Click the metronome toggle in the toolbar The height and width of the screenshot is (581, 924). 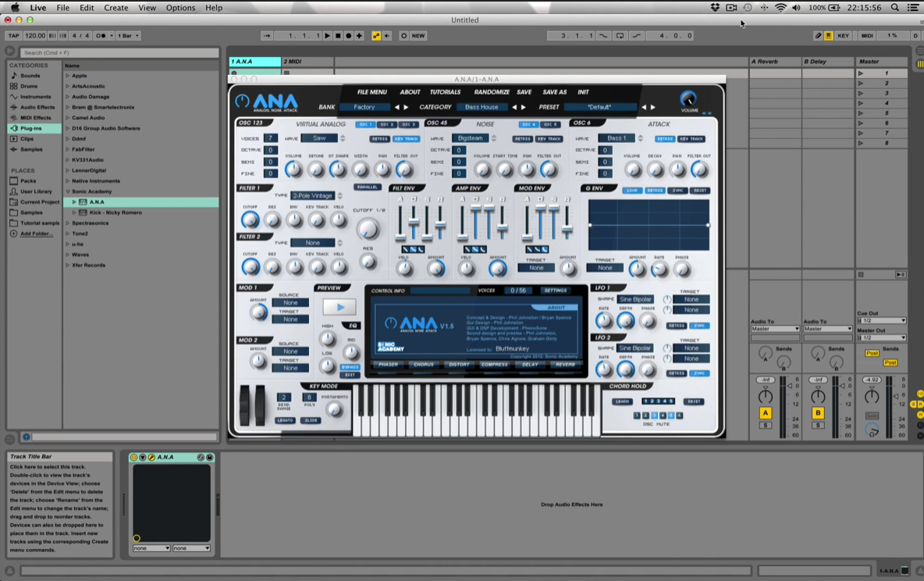click(101, 36)
